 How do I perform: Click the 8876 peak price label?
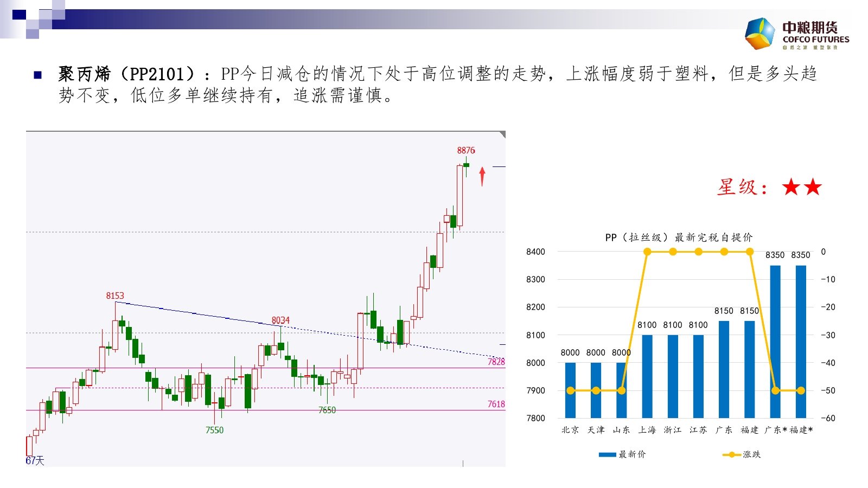tap(465, 150)
